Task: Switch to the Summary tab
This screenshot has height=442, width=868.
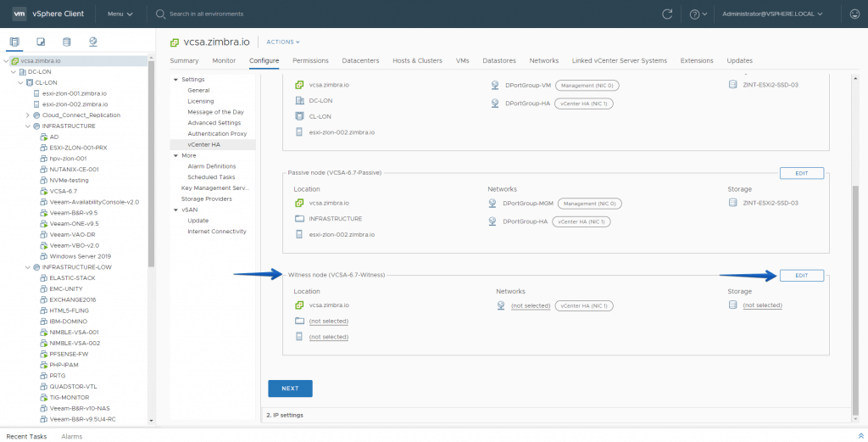Action: 184,60
